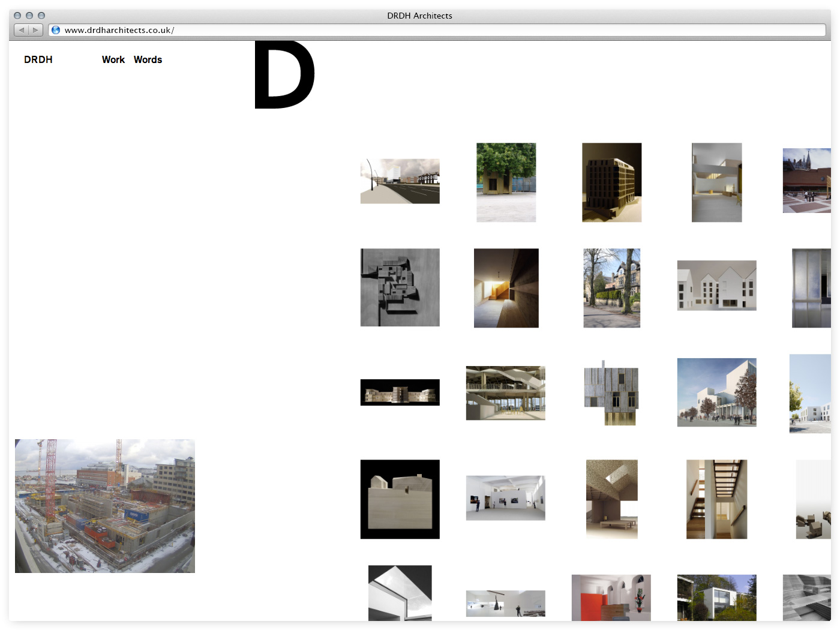Click the large black D logo
Screen dimensions: 840x630
[284, 75]
